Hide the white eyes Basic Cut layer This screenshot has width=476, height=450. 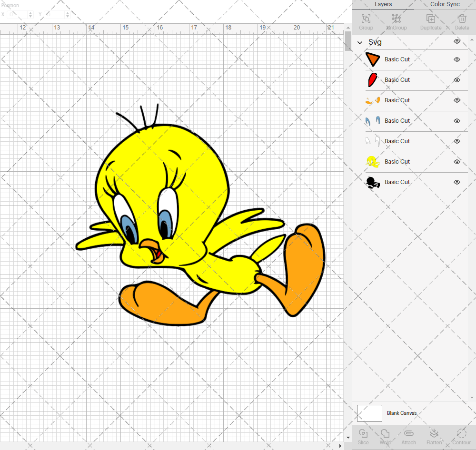pos(456,141)
